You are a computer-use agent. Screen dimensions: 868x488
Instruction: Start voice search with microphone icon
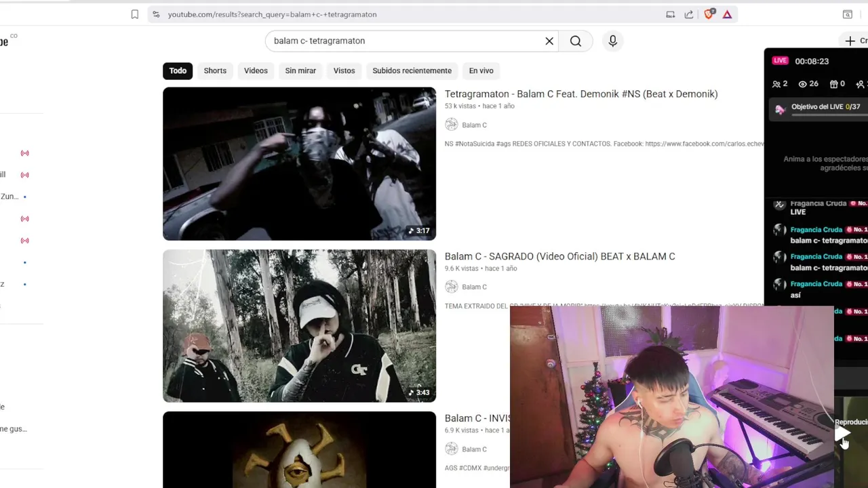(612, 41)
